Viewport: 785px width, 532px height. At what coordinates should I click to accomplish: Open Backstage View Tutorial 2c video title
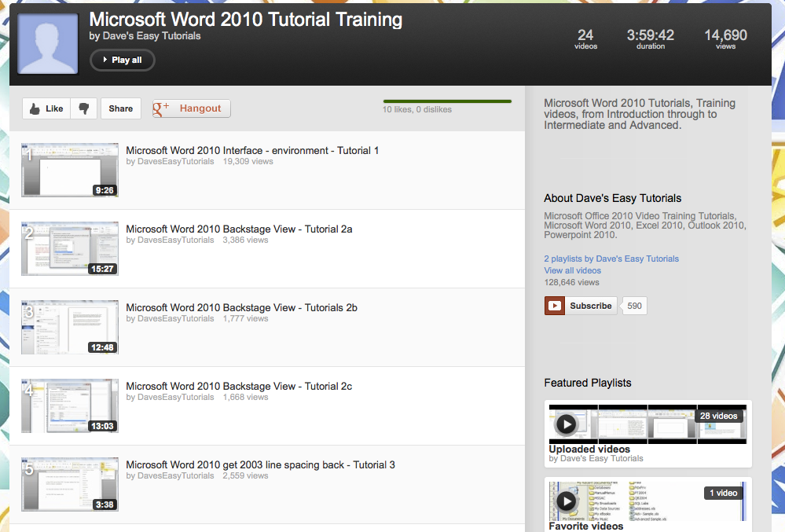tap(239, 387)
